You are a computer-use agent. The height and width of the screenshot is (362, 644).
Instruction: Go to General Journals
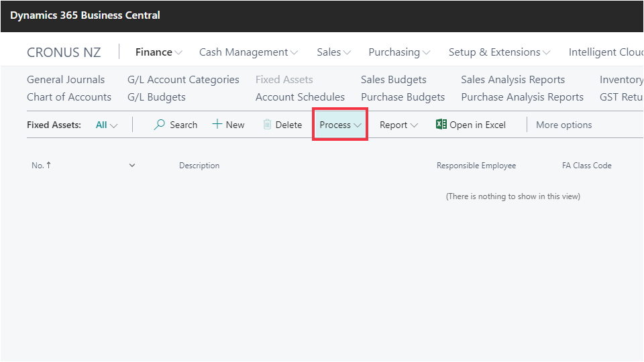pos(66,80)
